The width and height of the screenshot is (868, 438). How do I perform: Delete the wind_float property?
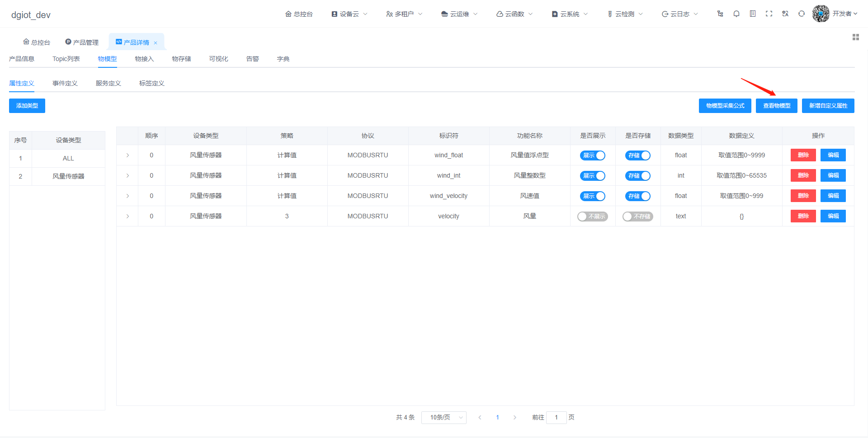click(x=803, y=155)
